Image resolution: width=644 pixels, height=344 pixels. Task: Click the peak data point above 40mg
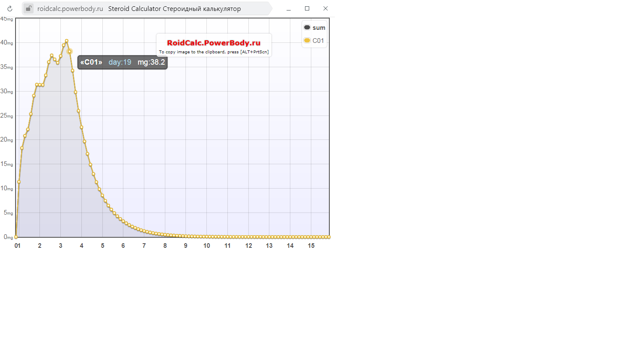[x=66, y=41]
